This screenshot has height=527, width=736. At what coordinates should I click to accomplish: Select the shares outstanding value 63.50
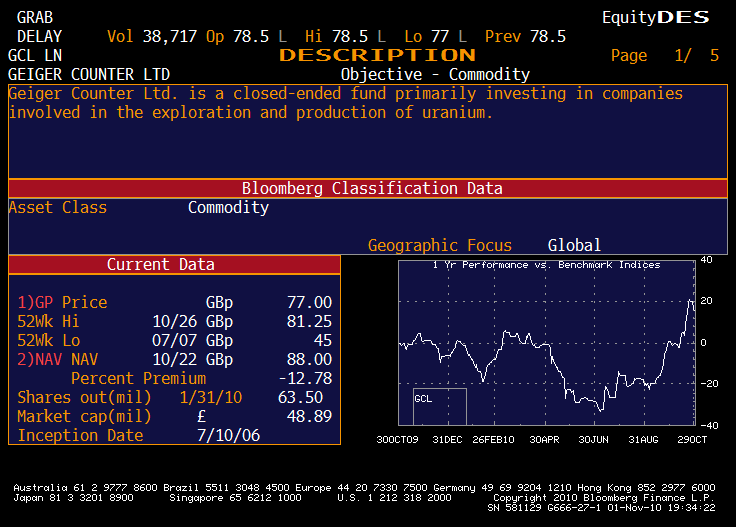click(300, 397)
